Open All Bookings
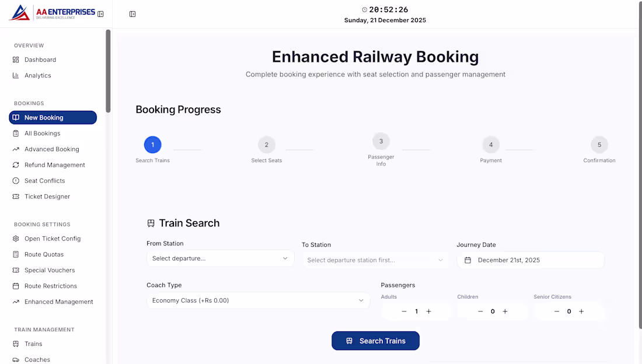Screen dimensions: 642x364 (x=45, y=133)
